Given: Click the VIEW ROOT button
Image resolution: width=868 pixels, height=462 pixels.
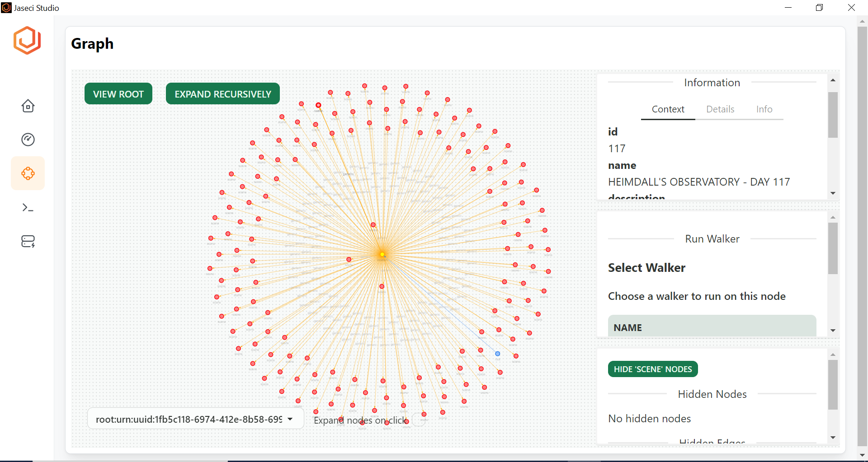Looking at the screenshot, I should [118, 94].
